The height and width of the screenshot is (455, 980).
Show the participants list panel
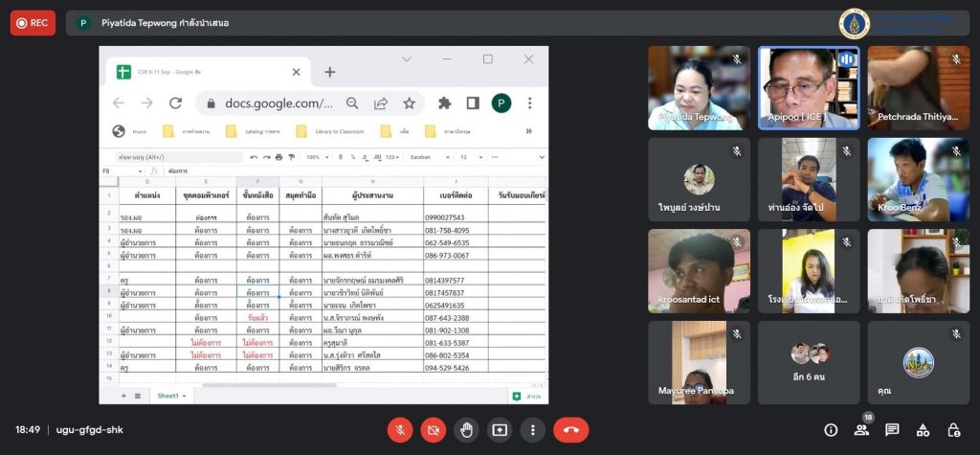point(861,430)
